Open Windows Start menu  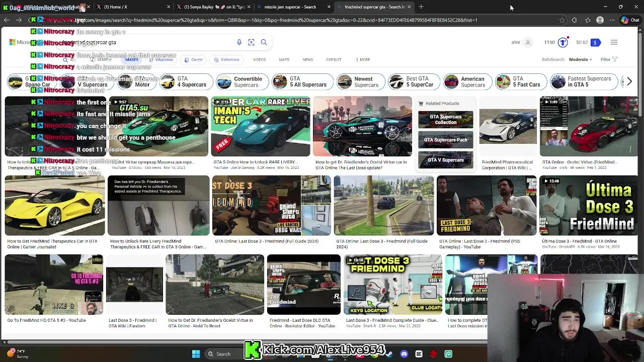pos(196,354)
